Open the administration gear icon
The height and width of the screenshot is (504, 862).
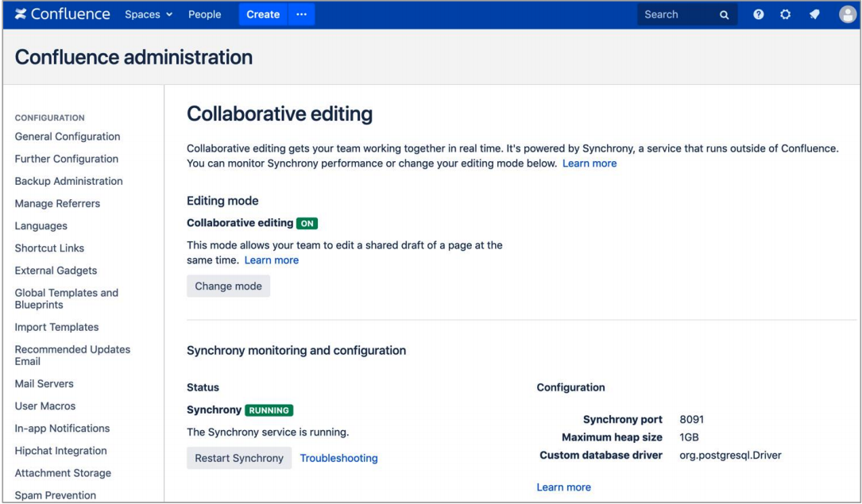[785, 14]
